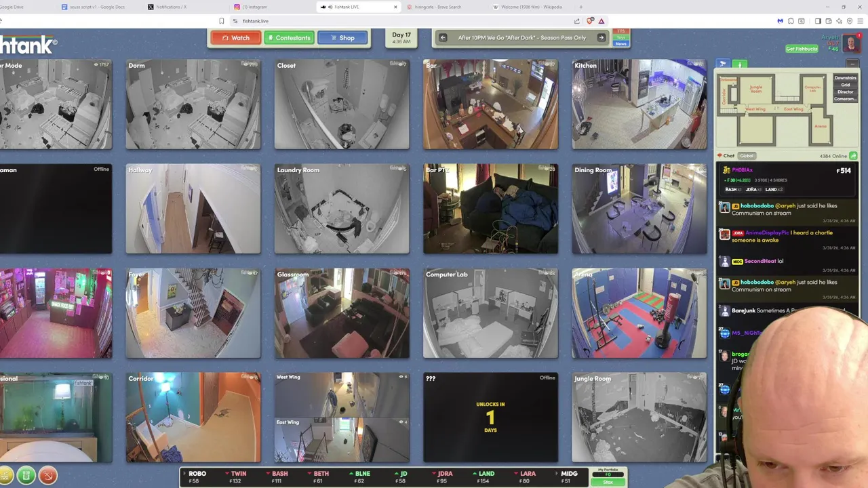Open the Brave VPN shield icon
Screen dimensions: 868x488
(x=850, y=21)
